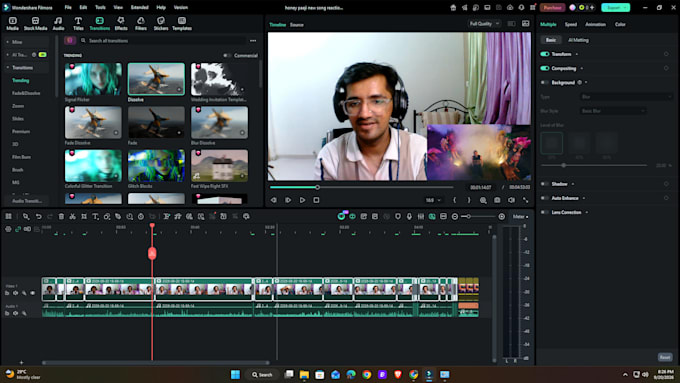
Task: Open the blur Type dropdown
Action: click(x=625, y=97)
